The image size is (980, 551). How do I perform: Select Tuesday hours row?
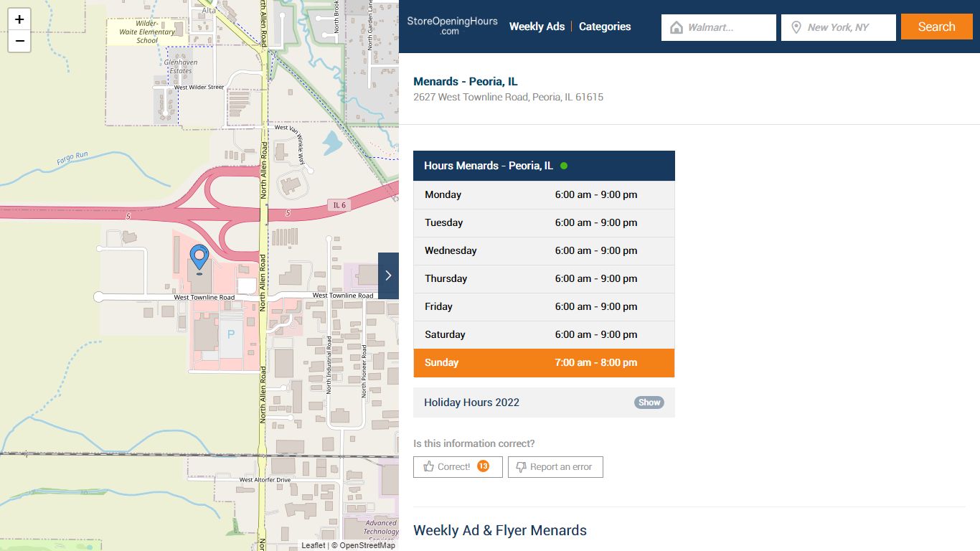tap(544, 222)
